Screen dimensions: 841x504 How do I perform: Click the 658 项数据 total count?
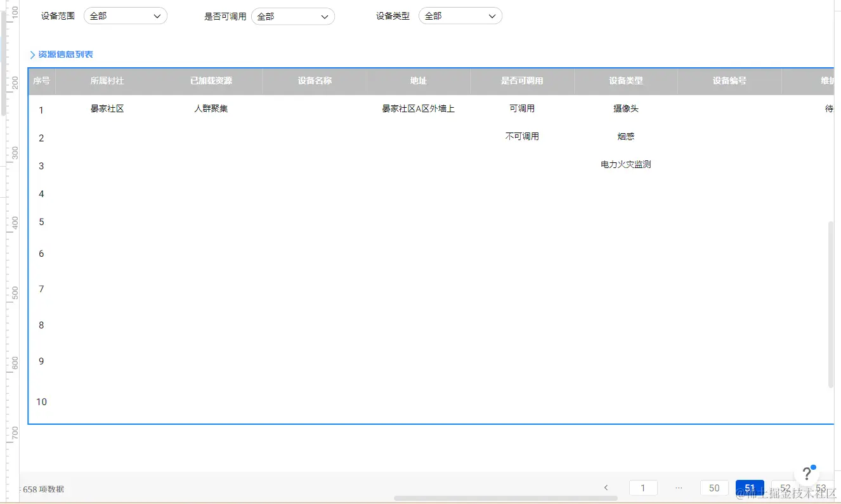click(x=43, y=489)
